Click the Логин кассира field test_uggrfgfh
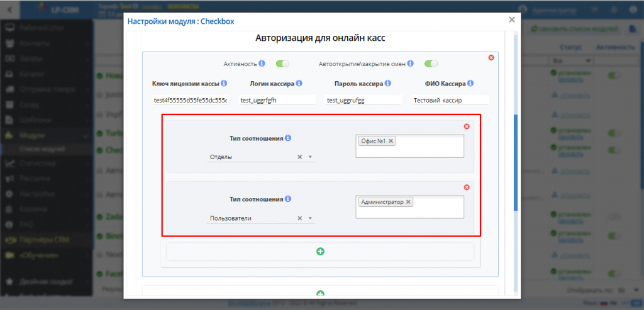The image size is (644, 310). pyautogui.click(x=277, y=100)
